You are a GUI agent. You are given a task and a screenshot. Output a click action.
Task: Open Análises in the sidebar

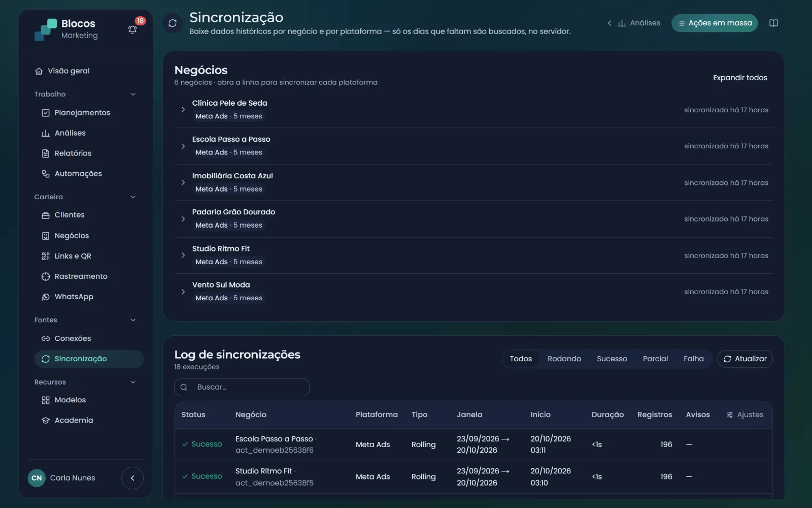click(89, 133)
